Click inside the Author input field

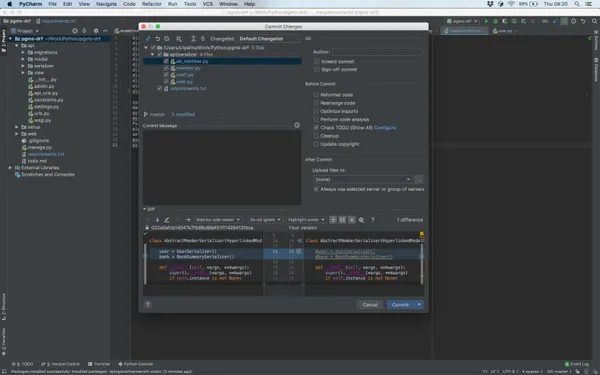click(x=377, y=52)
